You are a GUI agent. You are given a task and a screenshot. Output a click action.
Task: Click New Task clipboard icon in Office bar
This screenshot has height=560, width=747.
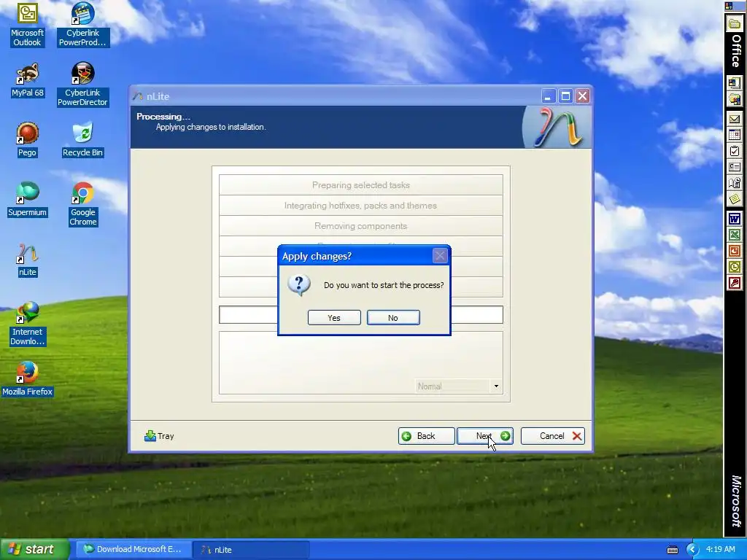click(735, 152)
